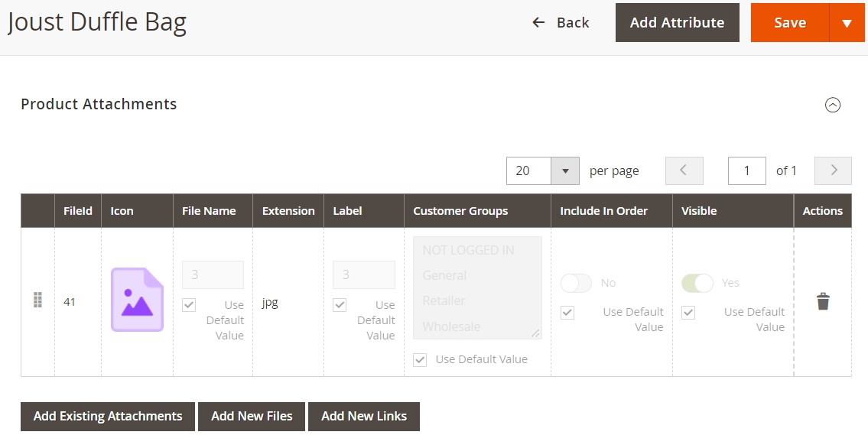Uncheck Use Default Value for Include In Order

(567, 313)
